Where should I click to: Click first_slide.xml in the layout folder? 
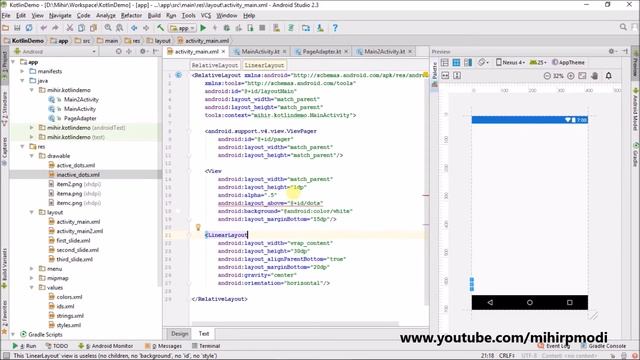69,241
